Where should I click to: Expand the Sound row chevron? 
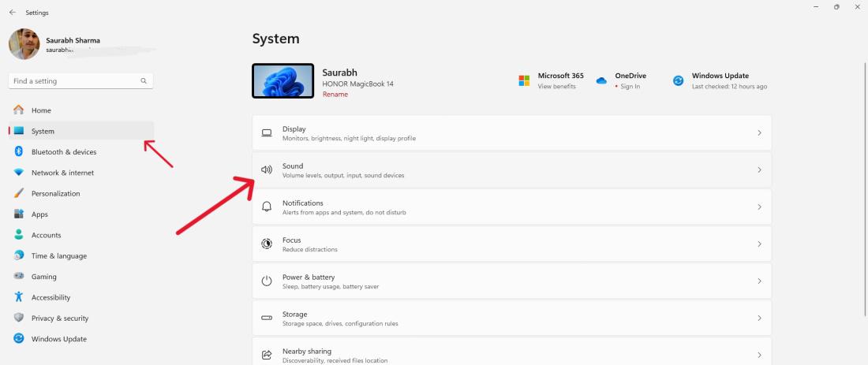tap(759, 169)
